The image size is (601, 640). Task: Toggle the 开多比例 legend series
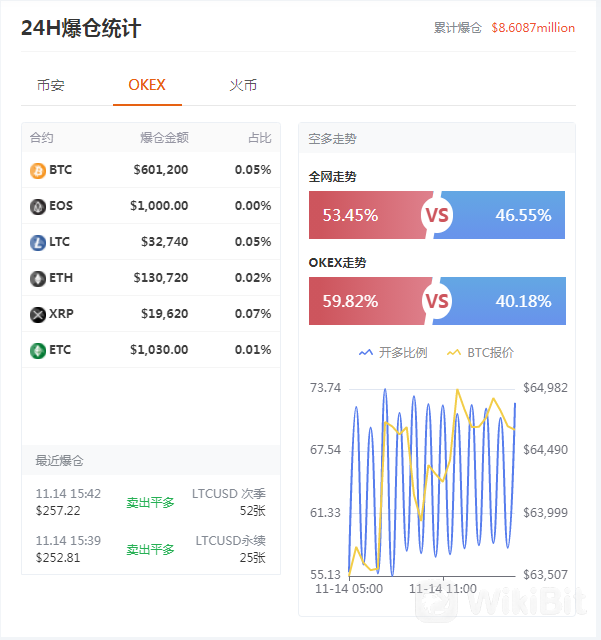coord(393,353)
